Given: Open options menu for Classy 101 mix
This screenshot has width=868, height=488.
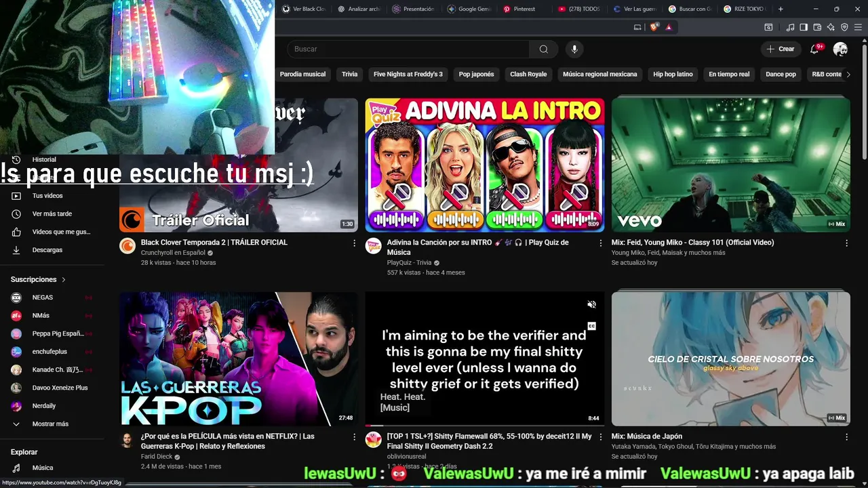Looking at the screenshot, I should point(846,243).
